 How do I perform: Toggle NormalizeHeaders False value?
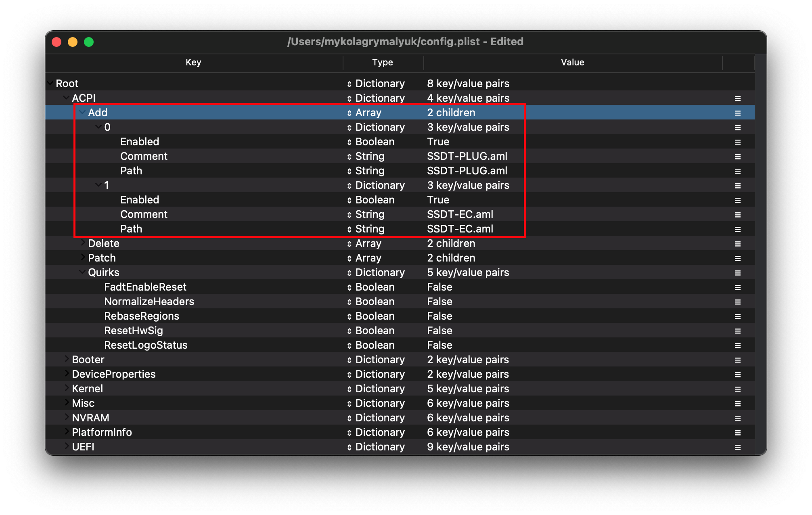pos(439,301)
